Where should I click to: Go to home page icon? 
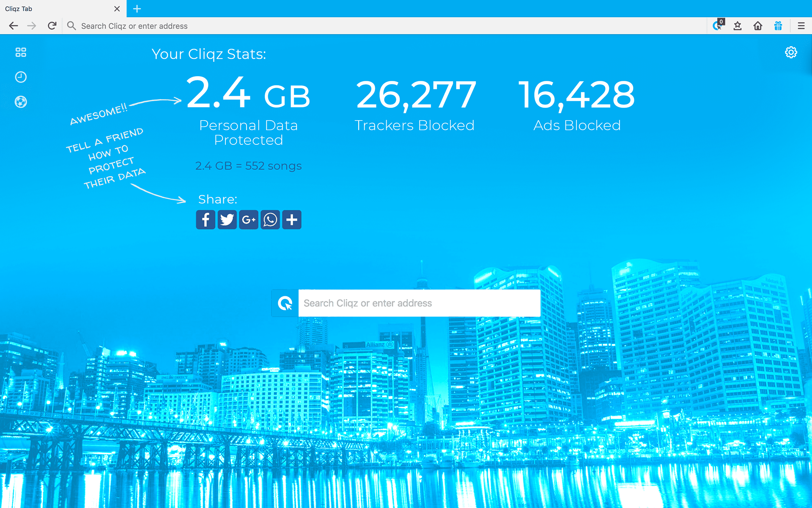pos(758,26)
